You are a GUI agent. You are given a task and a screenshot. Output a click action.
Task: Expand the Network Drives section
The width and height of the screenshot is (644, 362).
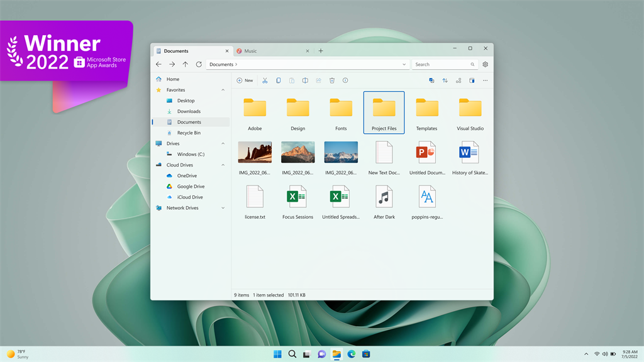[222, 208]
